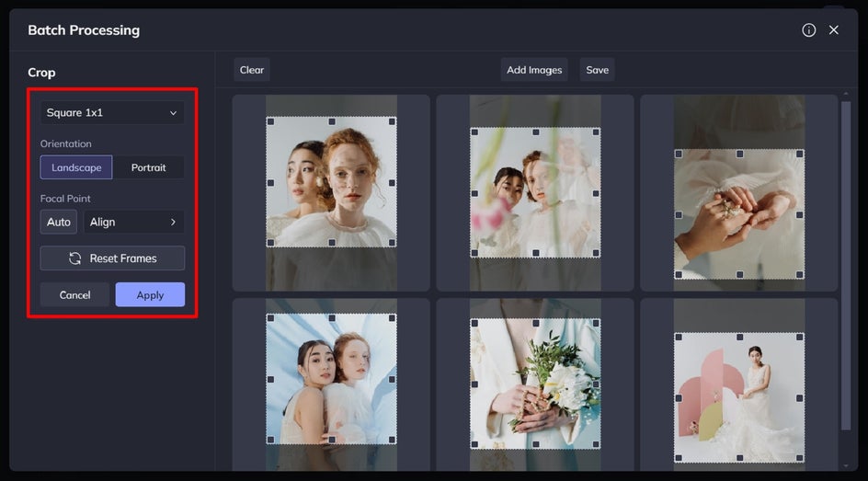Screen dimensions: 868x481
Task: Enable Auto focal point
Action: (59, 223)
